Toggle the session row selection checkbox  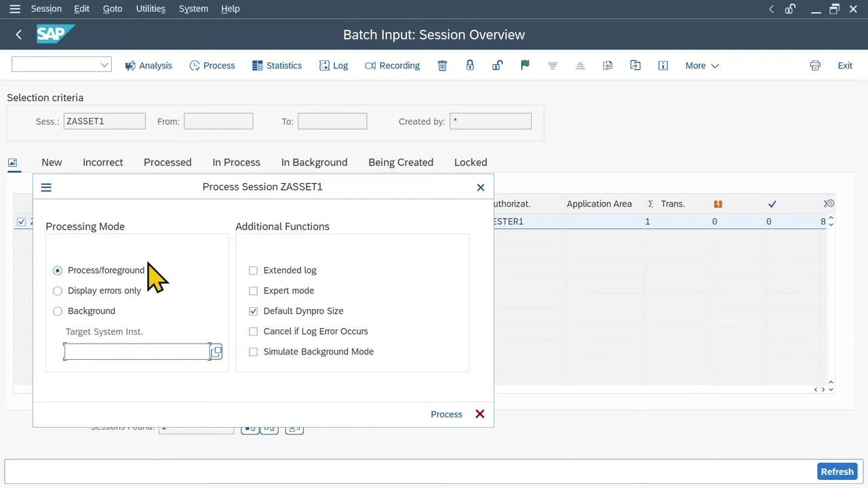pos(22,222)
